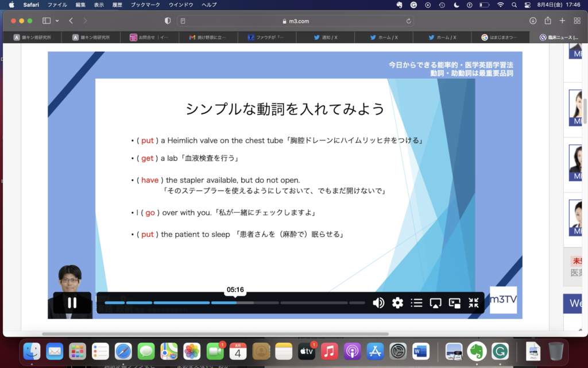
Task: Click the m3.com address bar
Action: tap(296, 21)
